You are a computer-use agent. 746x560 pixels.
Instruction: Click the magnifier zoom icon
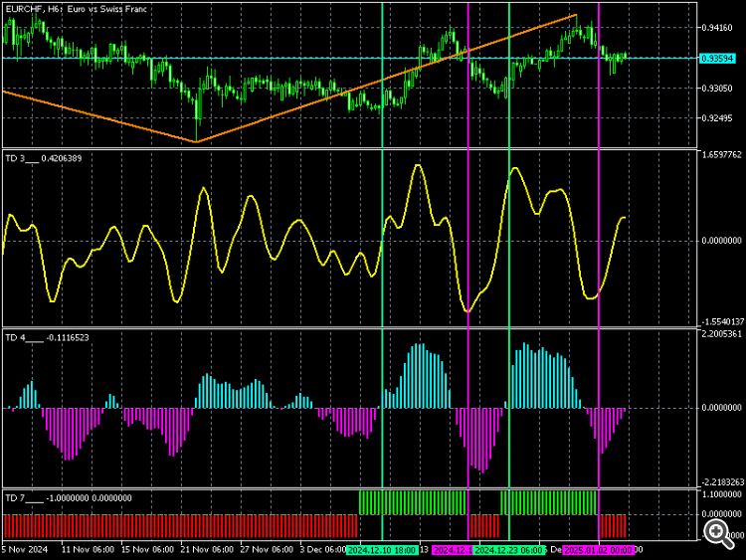click(718, 533)
